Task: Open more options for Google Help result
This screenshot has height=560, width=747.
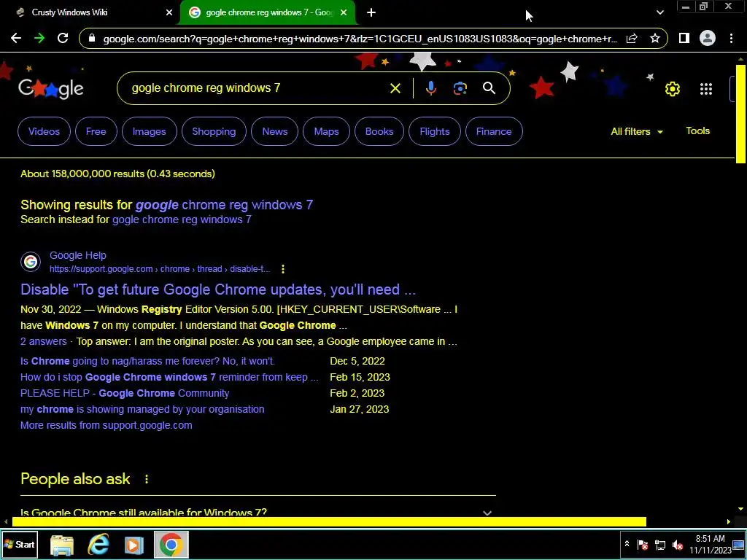Action: pyautogui.click(x=283, y=269)
